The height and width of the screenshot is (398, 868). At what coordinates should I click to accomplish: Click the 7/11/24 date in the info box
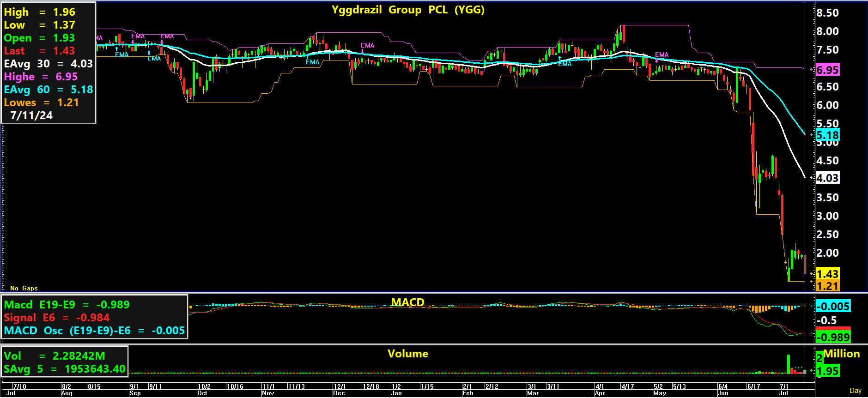point(31,115)
